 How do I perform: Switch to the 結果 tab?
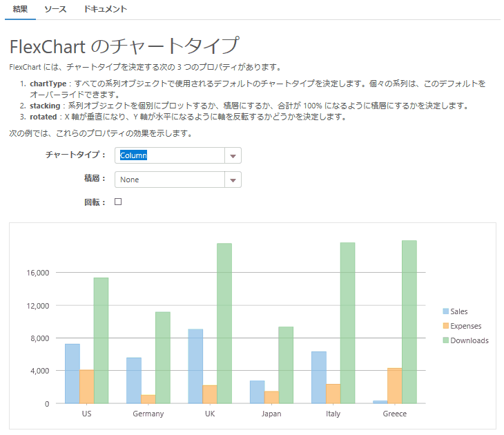pyautogui.click(x=20, y=9)
